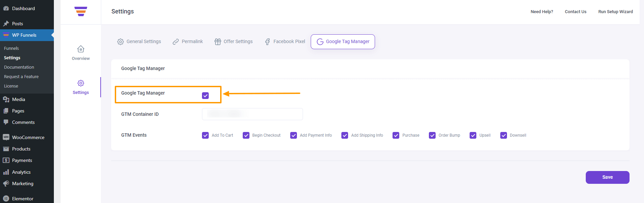Open the Need Help? link

point(542,12)
